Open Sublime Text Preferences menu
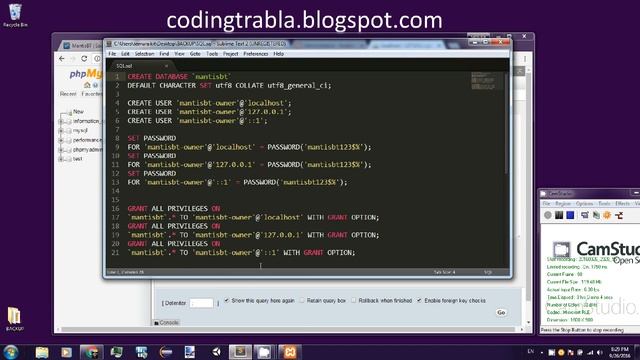 256,54
